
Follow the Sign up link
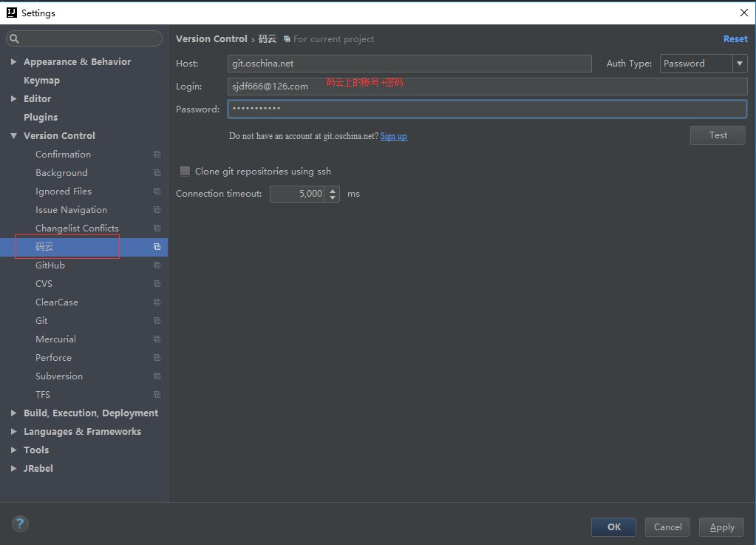pos(394,136)
